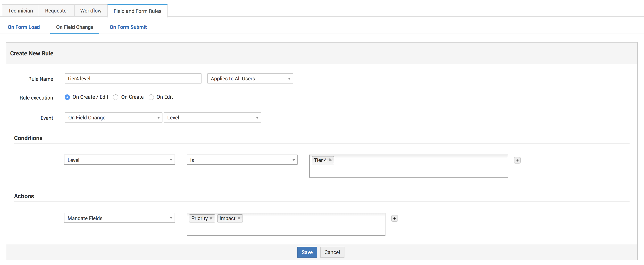Add another action with plus icon
This screenshot has height=265, width=644.
[394, 219]
